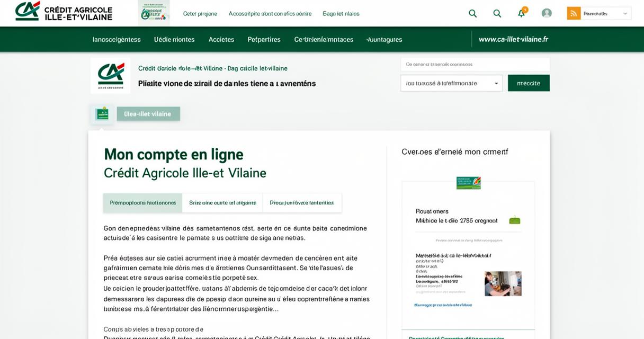Click the orange RSS feed icon

click(574, 13)
